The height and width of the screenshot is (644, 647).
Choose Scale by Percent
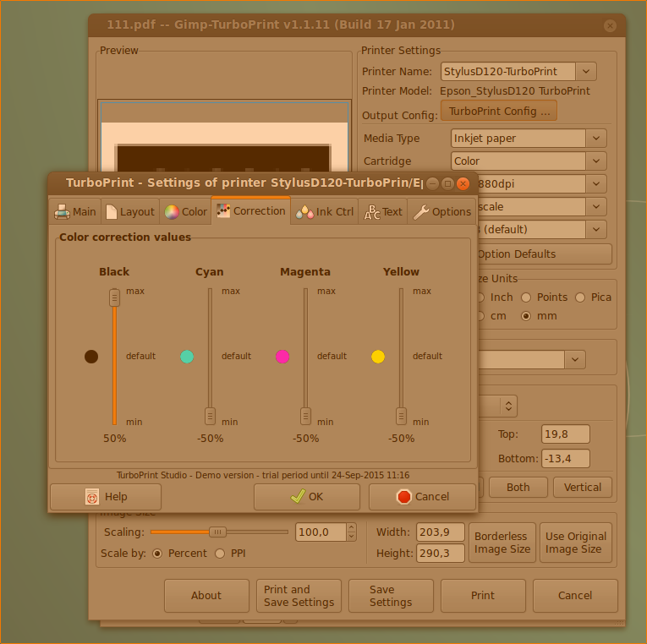tap(157, 554)
